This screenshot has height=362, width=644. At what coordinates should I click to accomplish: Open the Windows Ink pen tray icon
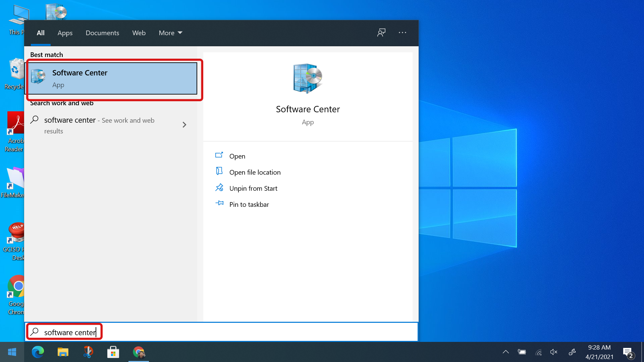[x=572, y=352]
